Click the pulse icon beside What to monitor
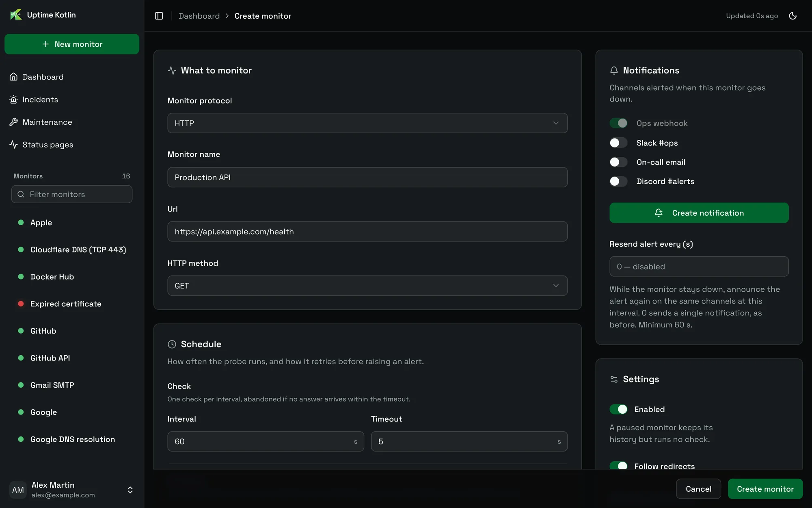 [x=172, y=70]
